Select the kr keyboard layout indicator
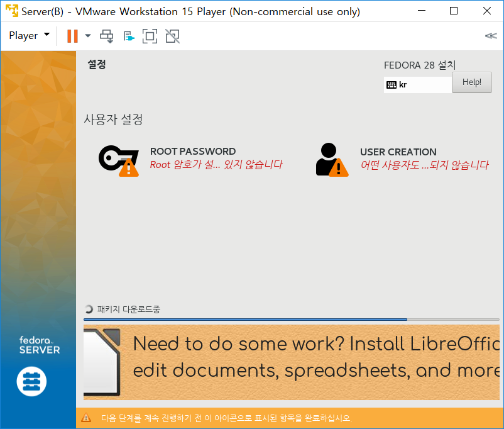 click(417, 85)
